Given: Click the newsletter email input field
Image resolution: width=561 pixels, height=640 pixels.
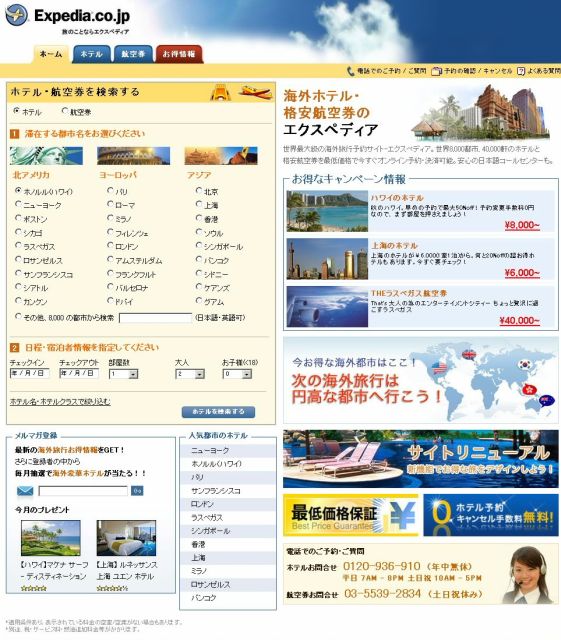Looking at the screenshot, I should (x=83, y=491).
